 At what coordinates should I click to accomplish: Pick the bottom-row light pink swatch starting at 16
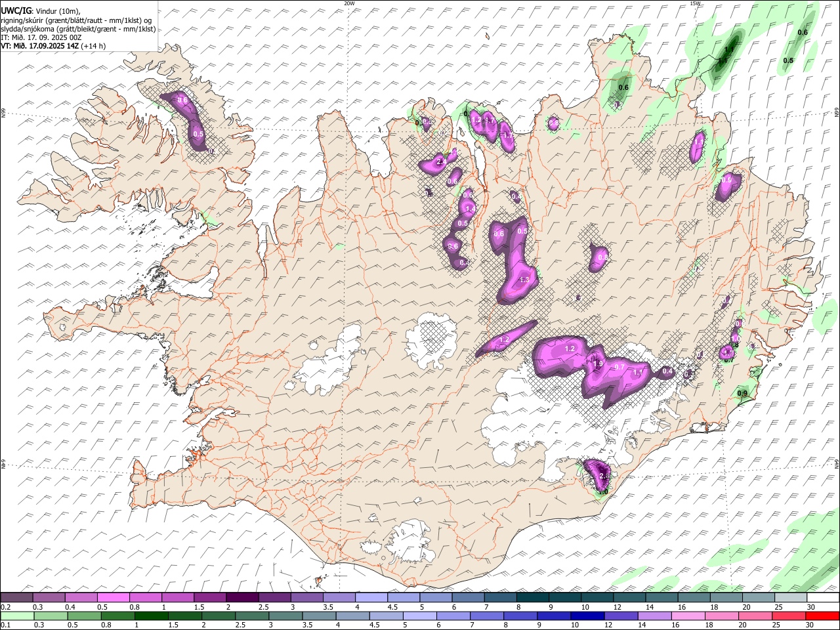(688, 616)
